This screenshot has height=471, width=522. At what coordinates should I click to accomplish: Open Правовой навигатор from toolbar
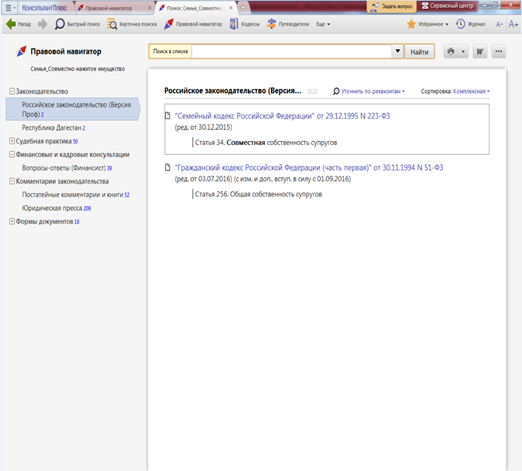(x=193, y=24)
